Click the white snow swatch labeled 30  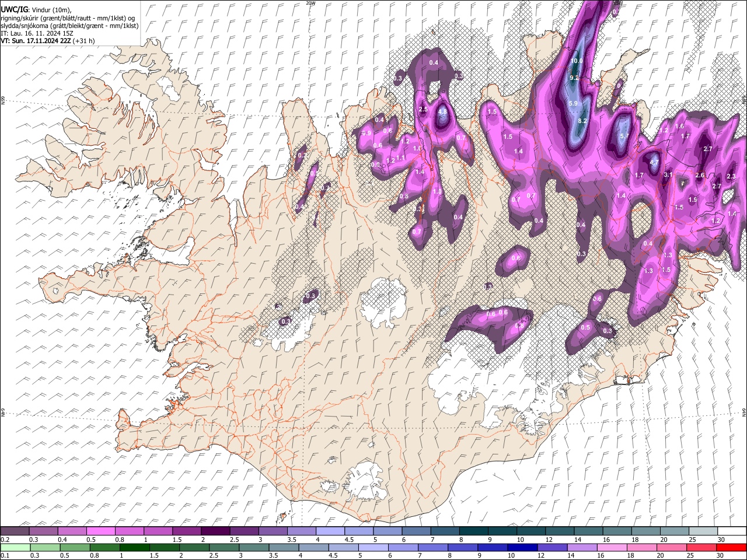(732, 531)
